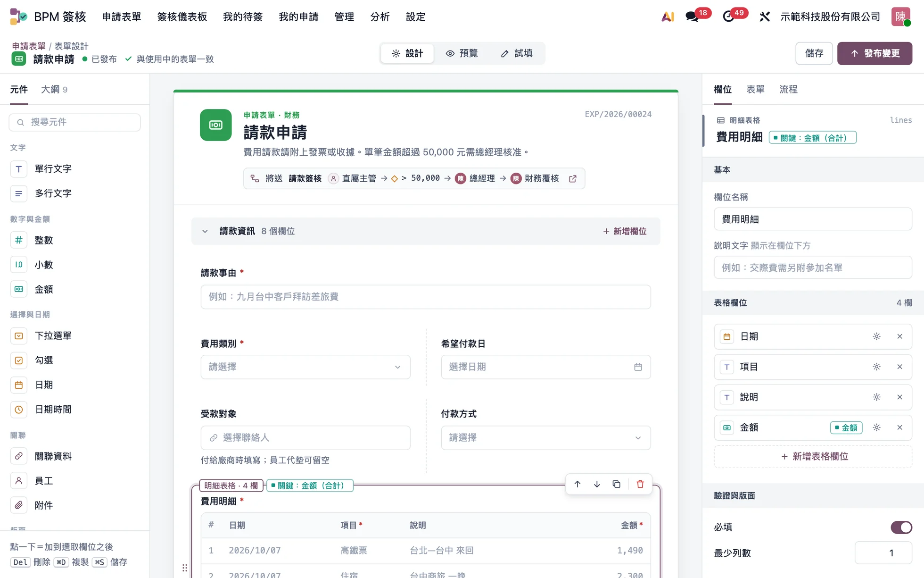Screen dimensions: 924x578
Task: Remove the 日期 table column
Action: pyautogui.click(x=899, y=336)
